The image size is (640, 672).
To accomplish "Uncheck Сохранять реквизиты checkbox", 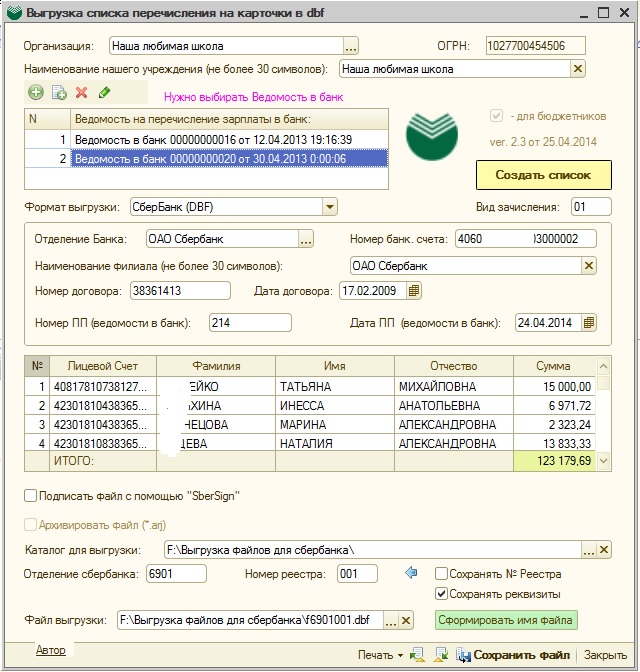I will [441, 594].
